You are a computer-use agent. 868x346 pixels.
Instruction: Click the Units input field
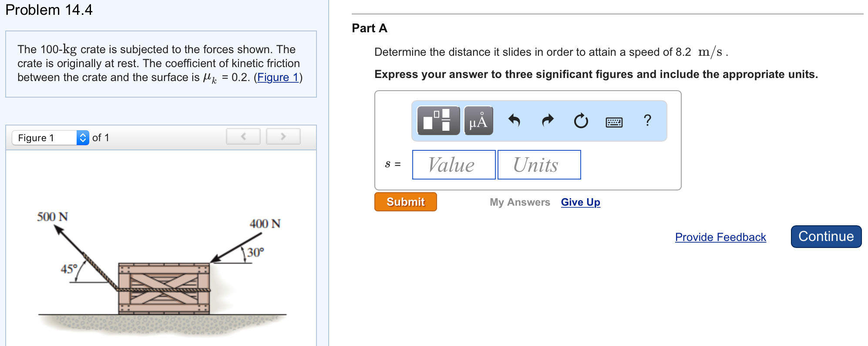(x=539, y=165)
